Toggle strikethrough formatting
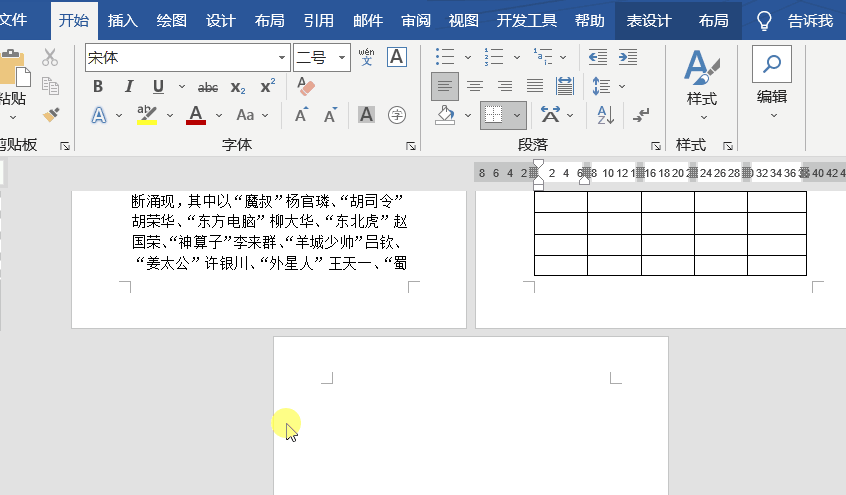 coord(208,87)
